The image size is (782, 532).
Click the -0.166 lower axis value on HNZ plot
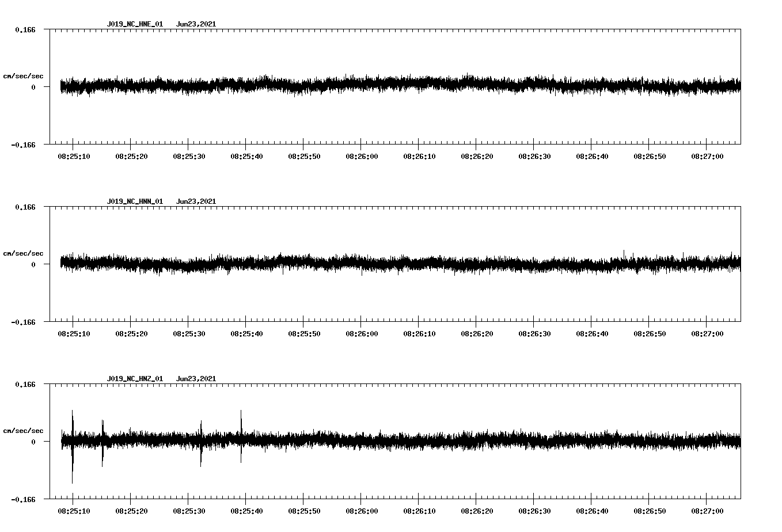tap(23, 500)
